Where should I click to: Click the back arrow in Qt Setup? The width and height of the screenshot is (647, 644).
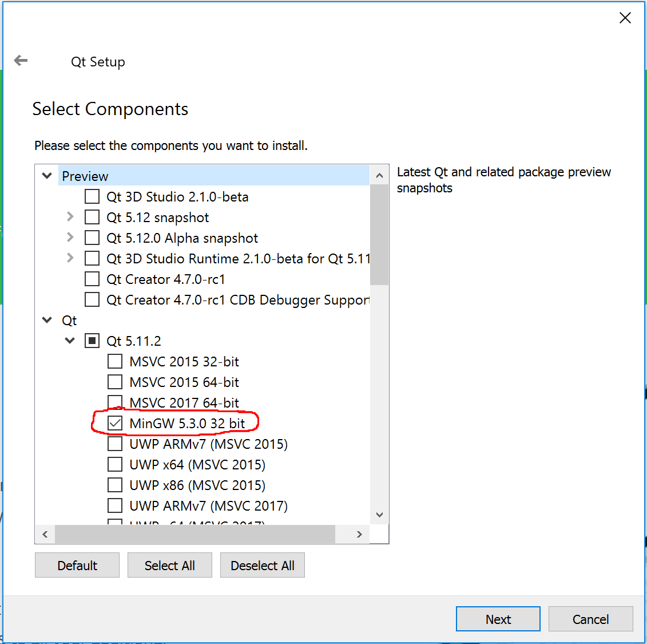[x=21, y=61]
